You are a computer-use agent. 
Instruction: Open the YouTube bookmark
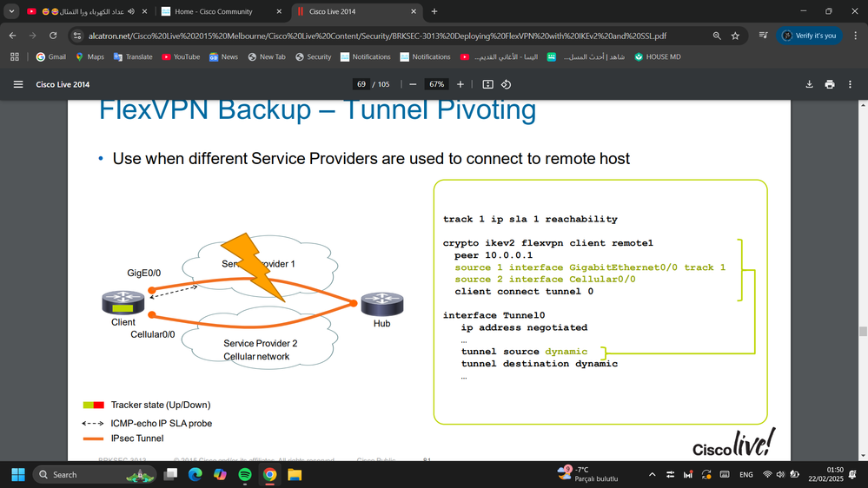pyautogui.click(x=181, y=56)
